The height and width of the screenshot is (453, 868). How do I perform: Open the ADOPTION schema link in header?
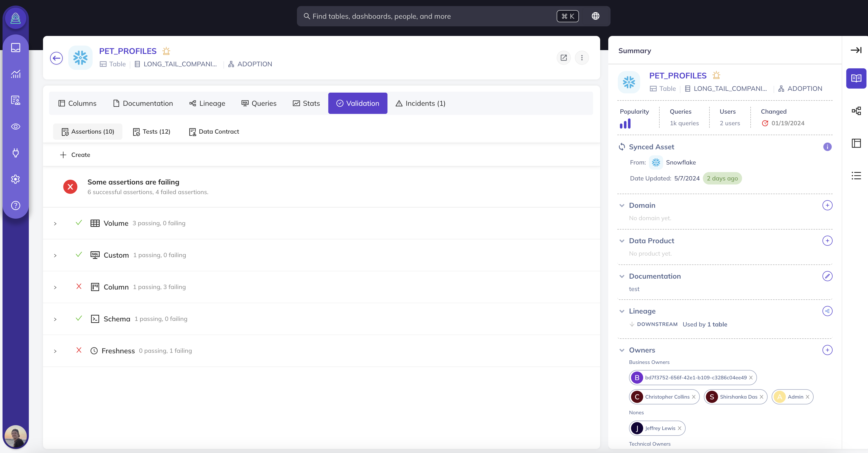click(x=254, y=64)
